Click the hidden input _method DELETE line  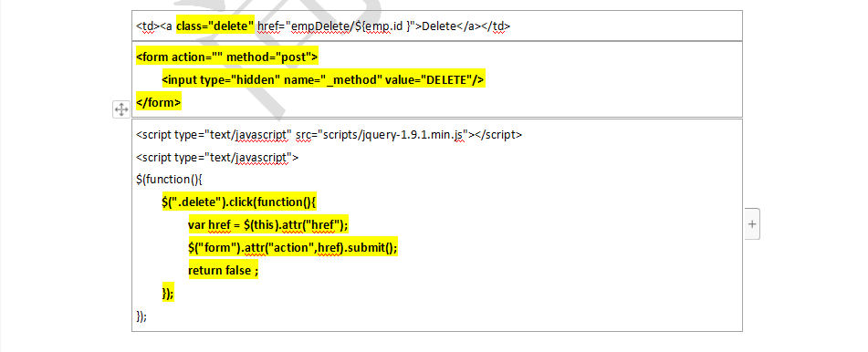(x=323, y=79)
